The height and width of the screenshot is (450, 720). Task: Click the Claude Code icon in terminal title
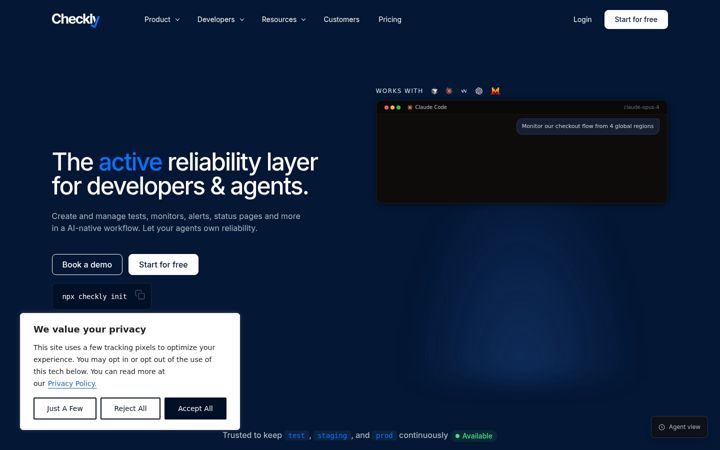point(410,107)
